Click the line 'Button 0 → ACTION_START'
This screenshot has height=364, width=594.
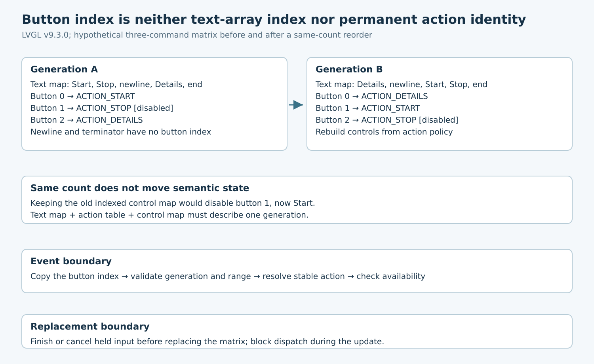[x=83, y=96]
